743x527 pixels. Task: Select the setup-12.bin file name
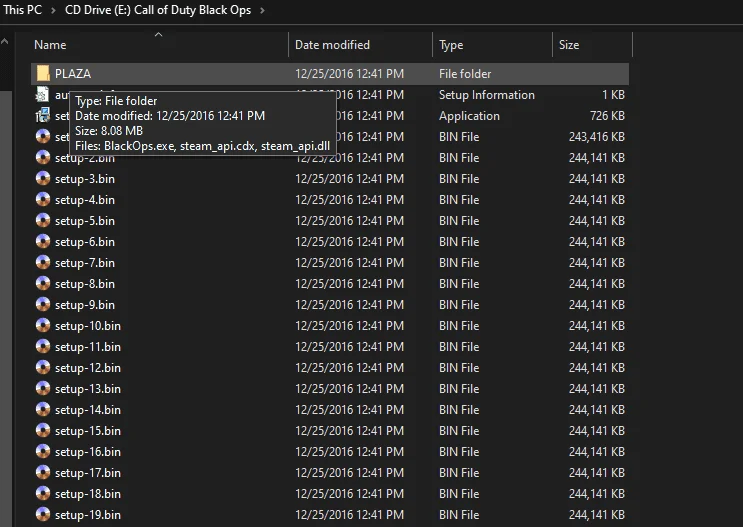click(88, 368)
